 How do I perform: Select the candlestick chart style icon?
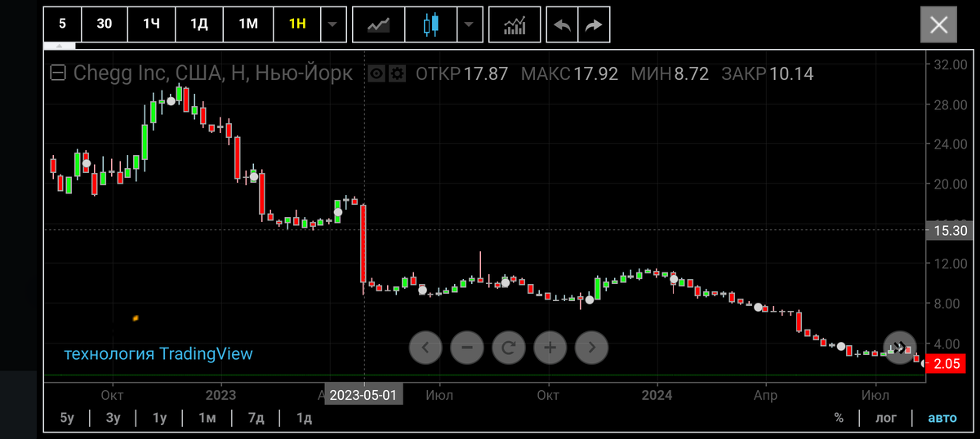tap(430, 24)
